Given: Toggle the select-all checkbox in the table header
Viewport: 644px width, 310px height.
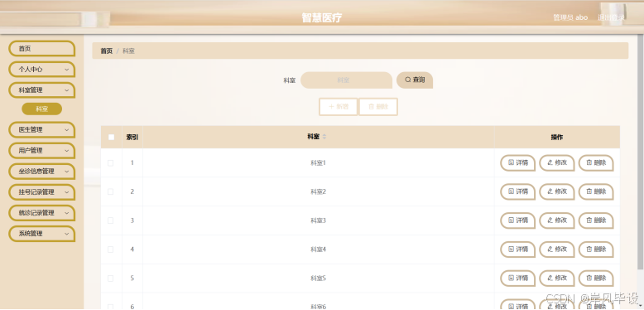Looking at the screenshot, I should click(111, 138).
